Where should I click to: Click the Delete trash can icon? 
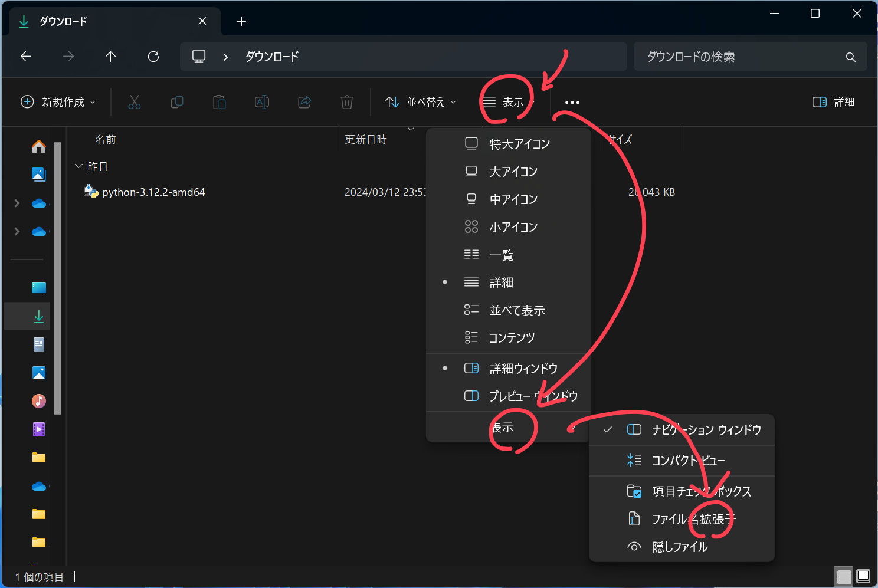[x=347, y=103]
